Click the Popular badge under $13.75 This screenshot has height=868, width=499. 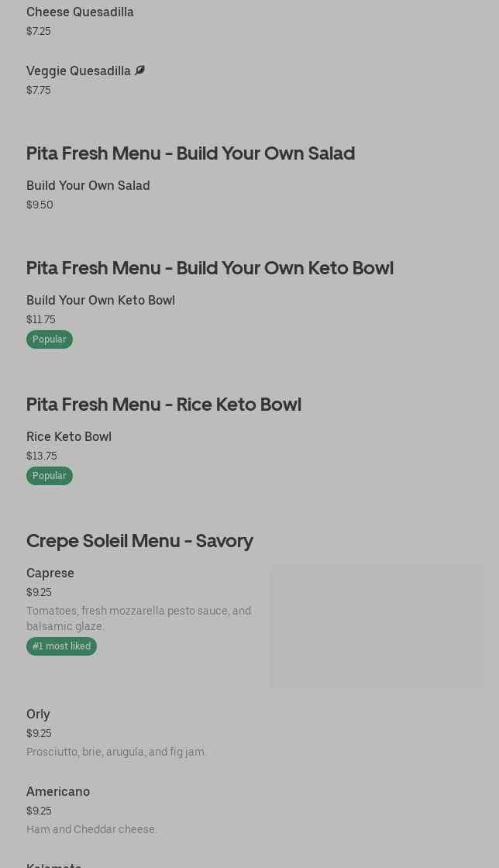(x=50, y=476)
